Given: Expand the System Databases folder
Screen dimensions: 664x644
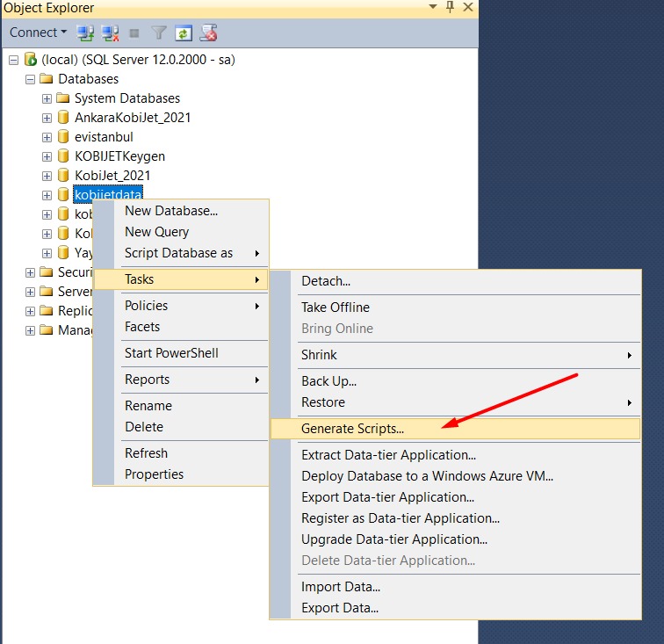Looking at the screenshot, I should point(47,98).
